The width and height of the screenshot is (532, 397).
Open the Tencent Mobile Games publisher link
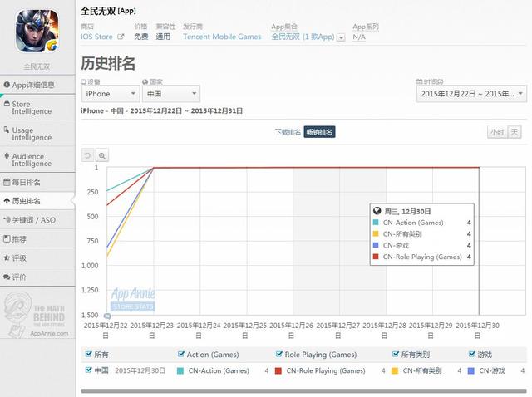coord(222,37)
